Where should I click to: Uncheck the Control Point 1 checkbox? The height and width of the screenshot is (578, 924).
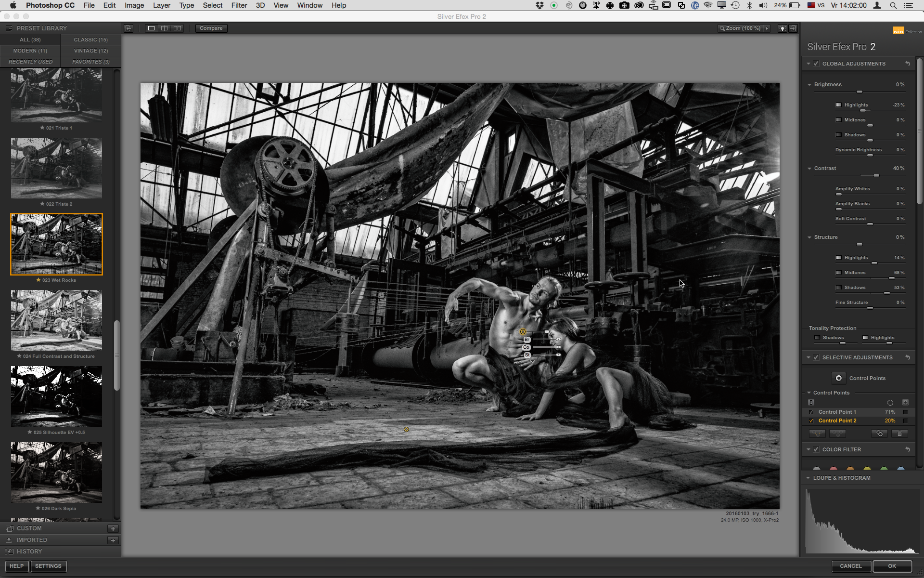pyautogui.click(x=811, y=412)
